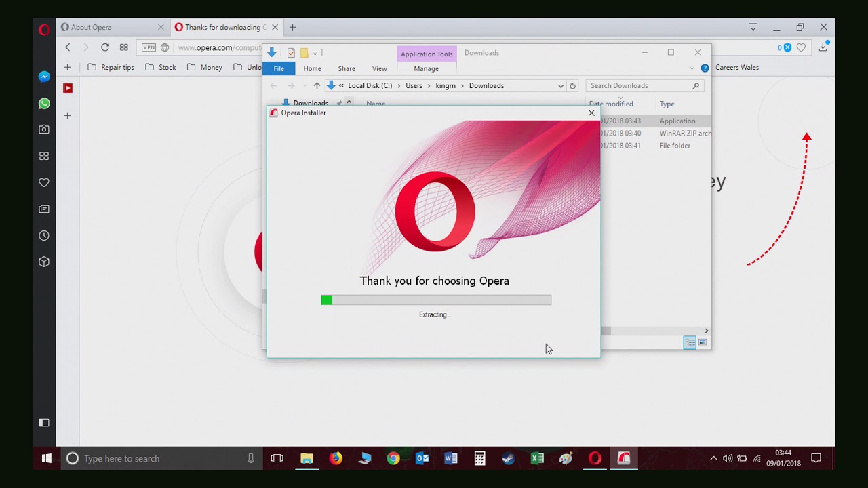
Task: Close the About Opera tab
Action: tap(161, 27)
